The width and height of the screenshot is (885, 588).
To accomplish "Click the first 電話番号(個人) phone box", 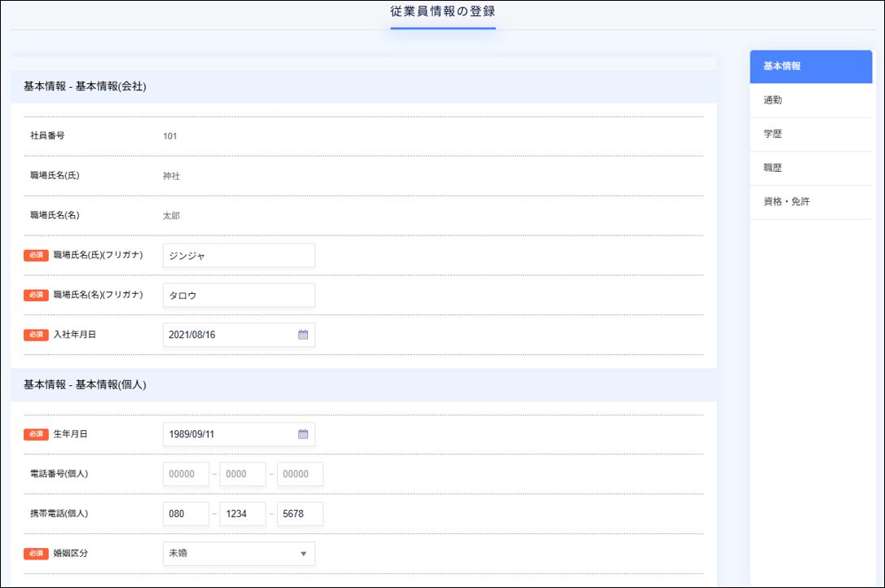I will click(x=186, y=473).
